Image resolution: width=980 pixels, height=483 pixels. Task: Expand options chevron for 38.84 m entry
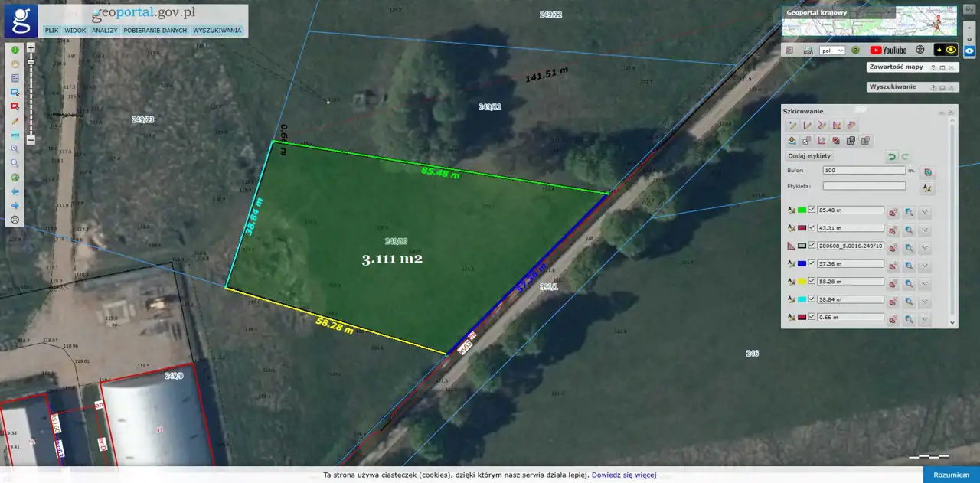(x=925, y=300)
